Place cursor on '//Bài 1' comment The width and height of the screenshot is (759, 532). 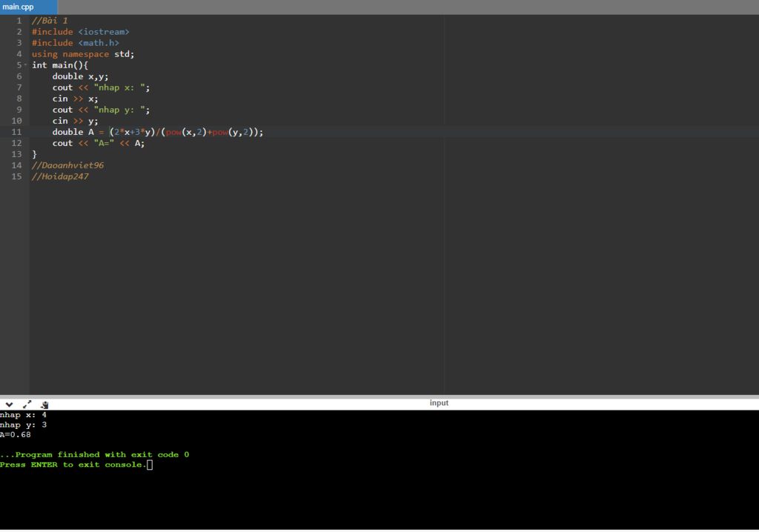[x=50, y=20]
